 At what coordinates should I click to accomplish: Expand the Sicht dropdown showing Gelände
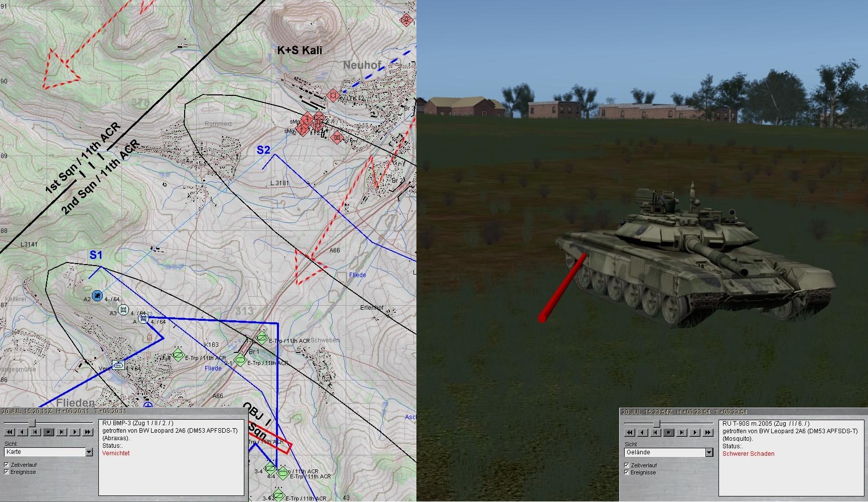[708, 453]
